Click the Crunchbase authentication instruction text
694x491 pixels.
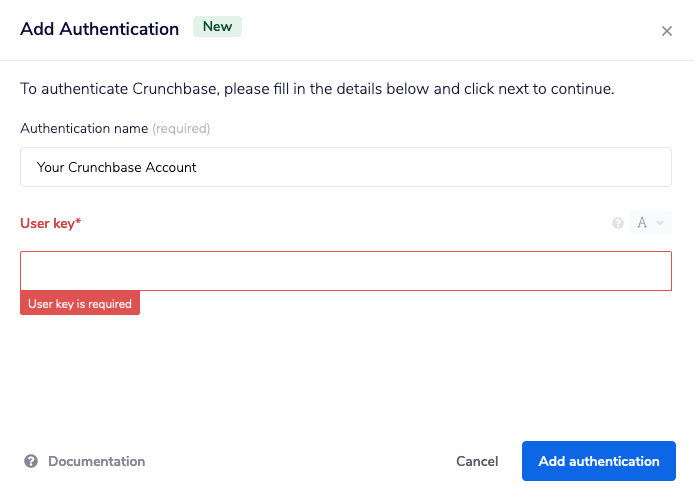(x=317, y=89)
